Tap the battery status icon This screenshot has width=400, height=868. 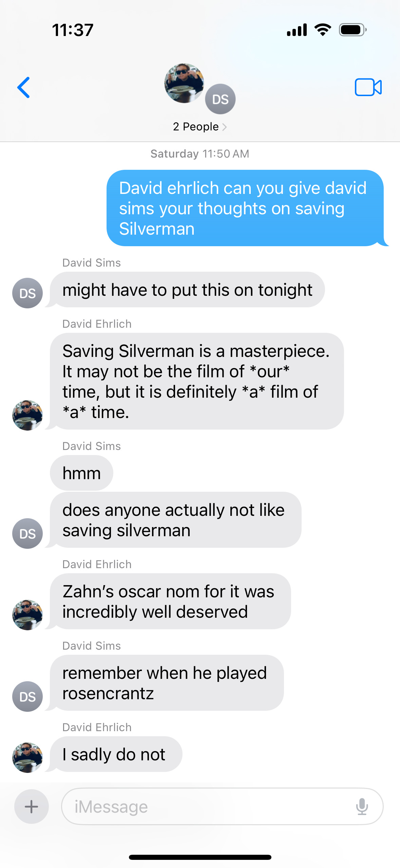pyautogui.click(x=353, y=30)
